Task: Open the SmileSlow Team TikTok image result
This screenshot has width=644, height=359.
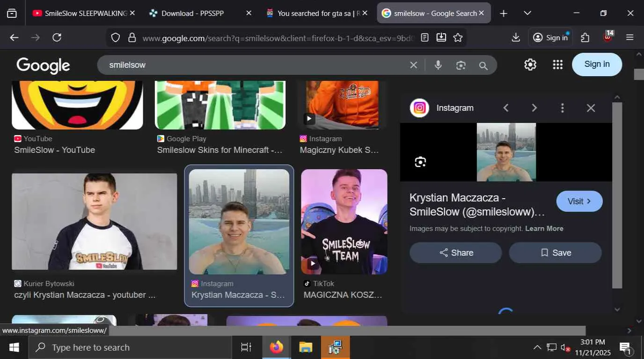Action: [x=344, y=222]
